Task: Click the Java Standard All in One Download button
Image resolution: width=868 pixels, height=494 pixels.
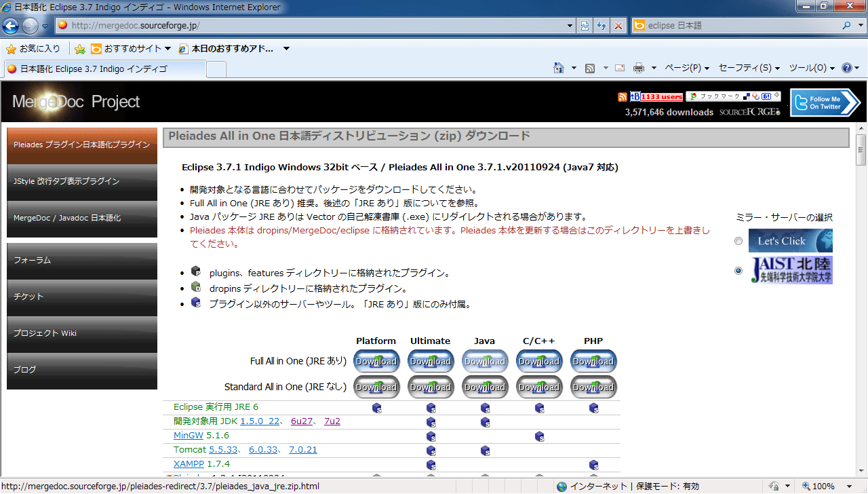Action: pyautogui.click(x=485, y=387)
